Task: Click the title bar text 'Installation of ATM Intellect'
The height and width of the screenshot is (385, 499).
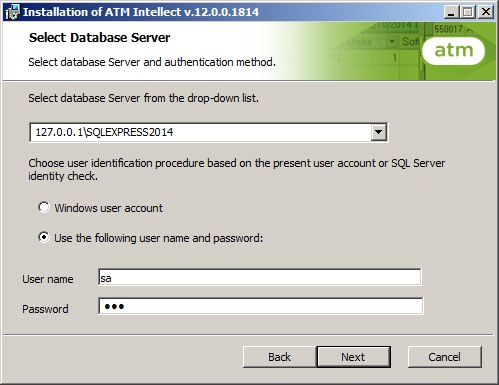Action: click(103, 12)
